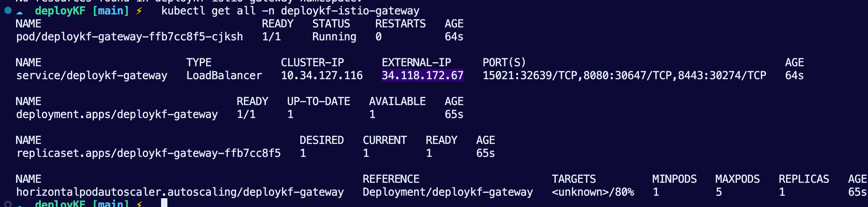Click the cloud icon in the top prompt
The image size is (868, 207).
click(x=20, y=12)
